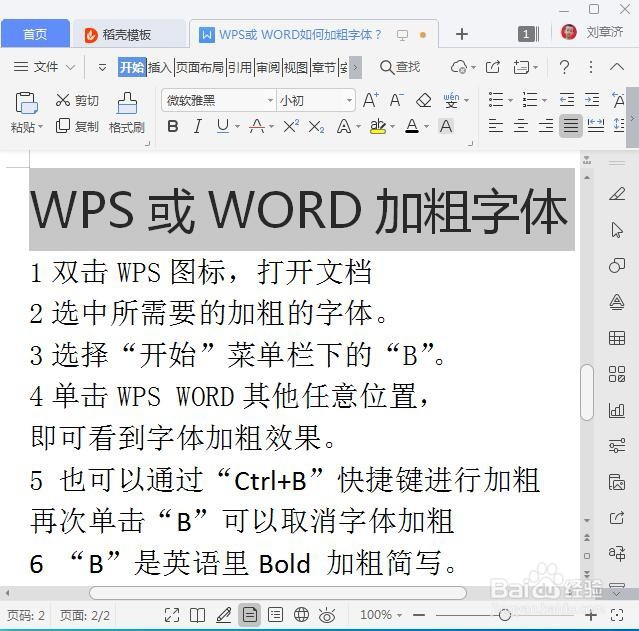The width and height of the screenshot is (639, 631).
Task: Toggle Underline formatting
Action: click(223, 126)
